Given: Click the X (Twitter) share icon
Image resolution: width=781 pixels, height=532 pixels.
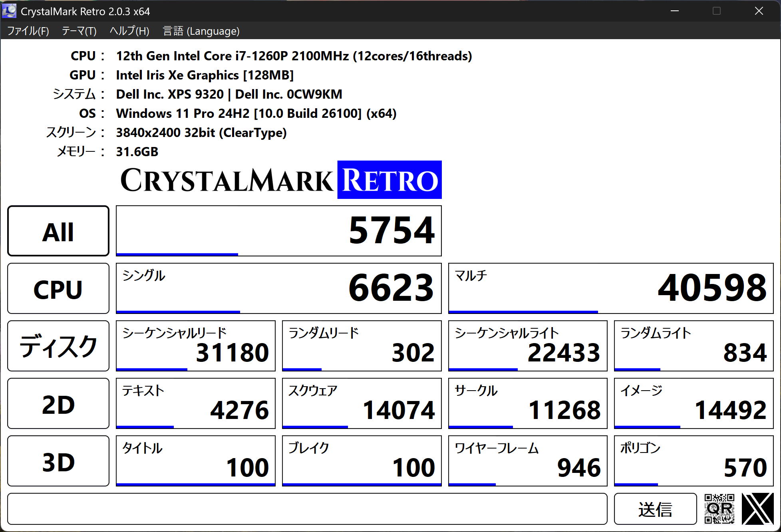Looking at the screenshot, I should coord(757,509).
